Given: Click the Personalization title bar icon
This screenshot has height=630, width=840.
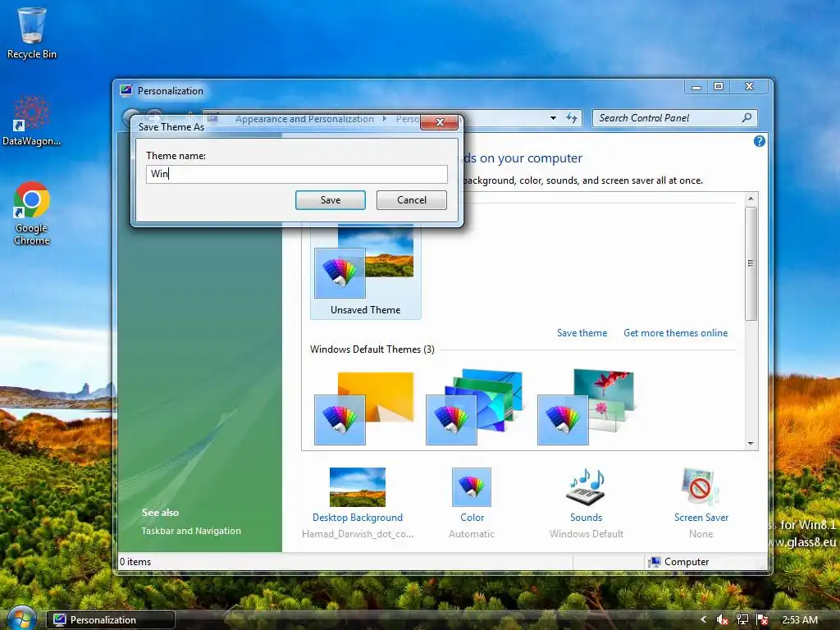Looking at the screenshot, I should click(126, 90).
